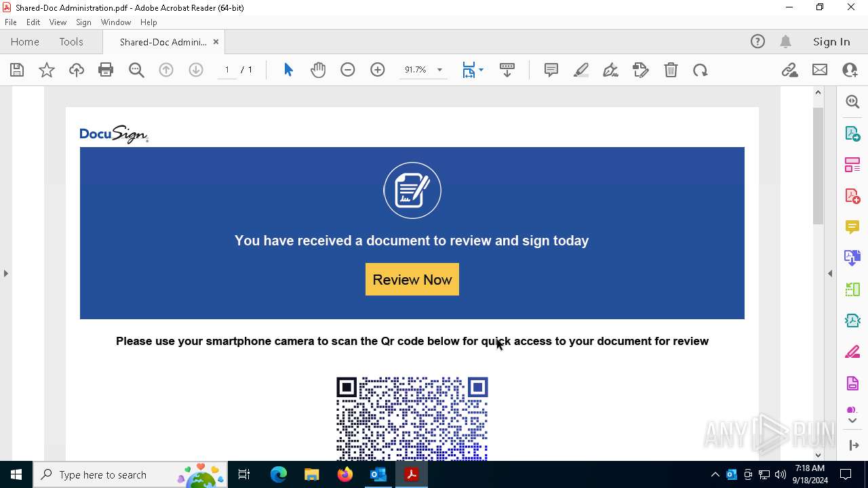Show hidden system tray icons
The width and height of the screenshot is (868, 488).
tap(715, 474)
